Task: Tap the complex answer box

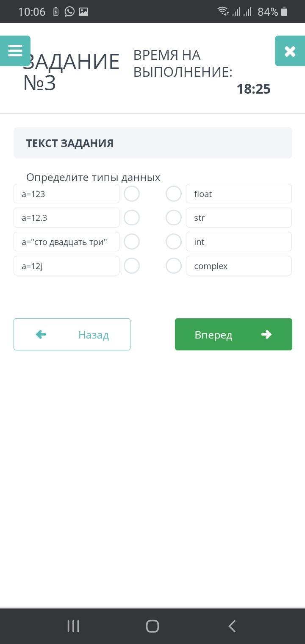Action: pyautogui.click(x=238, y=266)
